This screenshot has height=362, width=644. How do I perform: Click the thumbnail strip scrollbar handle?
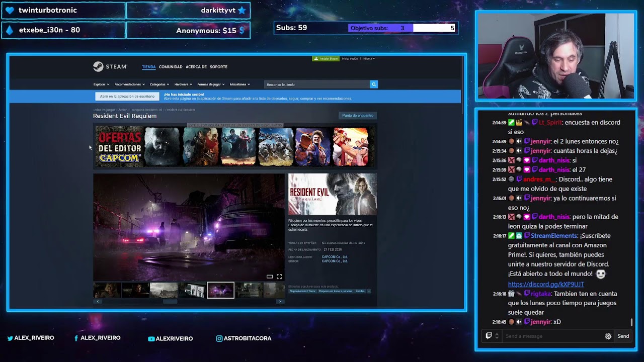pos(170,301)
